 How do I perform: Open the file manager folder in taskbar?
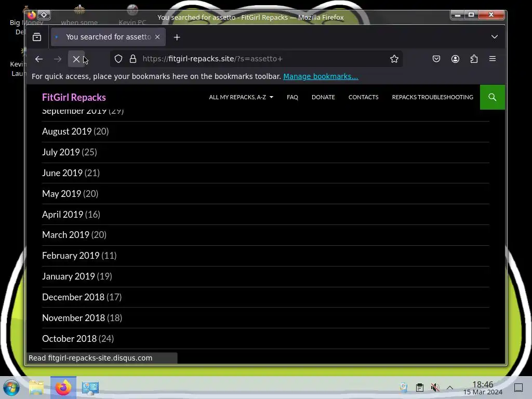36,388
